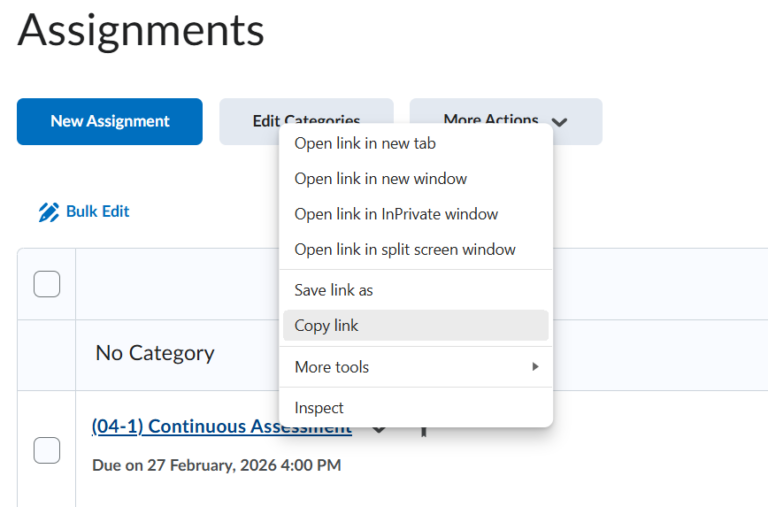Viewport: 768px width, 507px height.
Task: Tick the select-all checkbox in table header
Action: [47, 285]
